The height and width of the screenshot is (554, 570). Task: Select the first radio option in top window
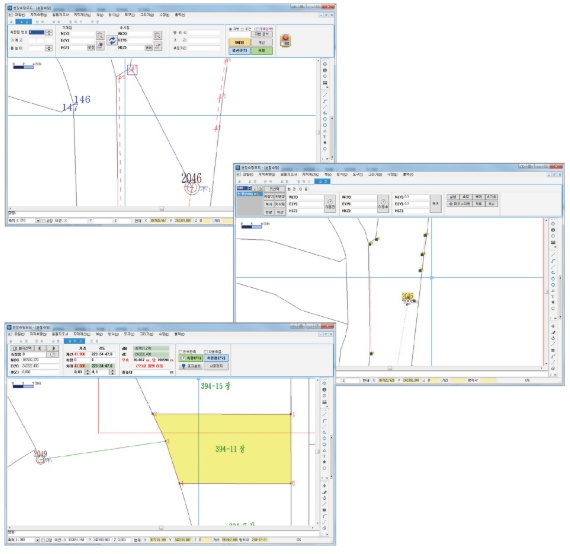coord(230,29)
